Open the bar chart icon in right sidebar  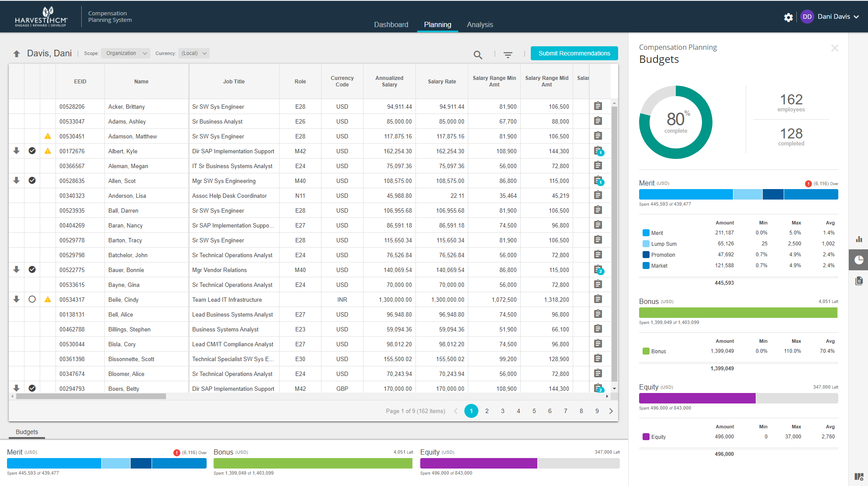[859, 239]
